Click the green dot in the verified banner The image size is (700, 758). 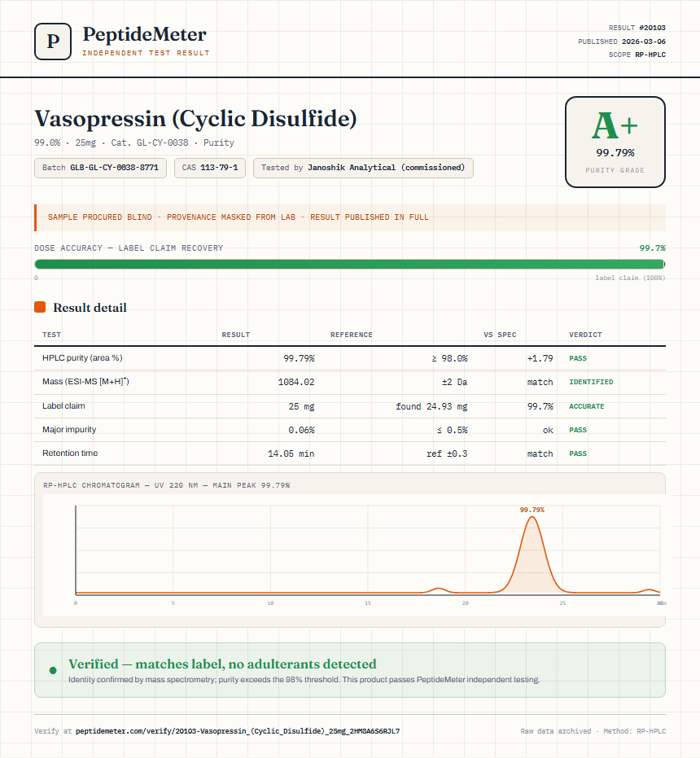pyautogui.click(x=53, y=670)
